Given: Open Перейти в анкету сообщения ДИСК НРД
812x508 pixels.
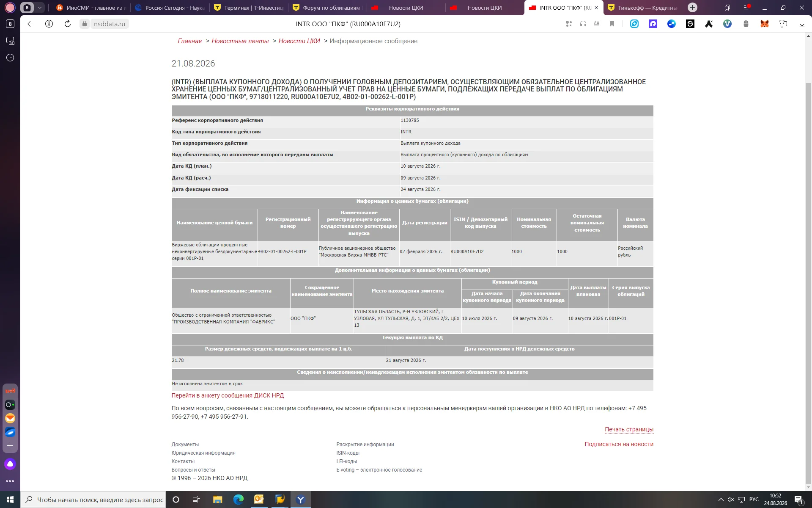Looking at the screenshot, I should [228, 395].
